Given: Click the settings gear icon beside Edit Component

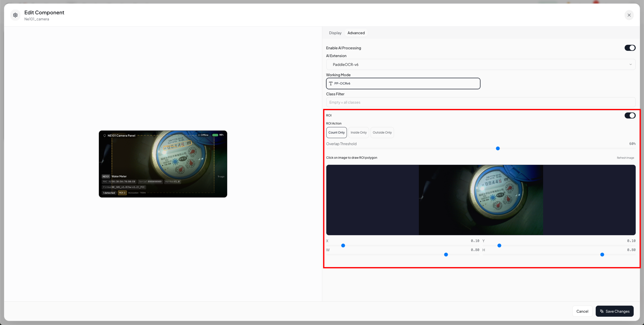Looking at the screenshot, I should click(x=15, y=15).
